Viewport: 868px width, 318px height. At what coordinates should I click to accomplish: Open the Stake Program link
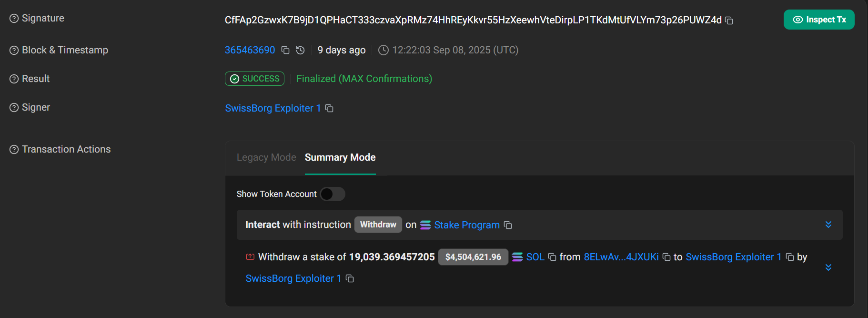point(467,225)
